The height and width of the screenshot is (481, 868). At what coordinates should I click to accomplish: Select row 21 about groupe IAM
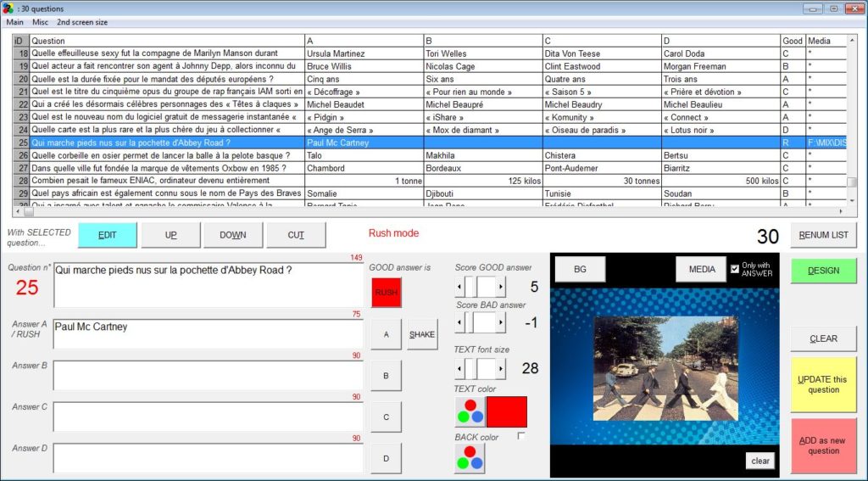click(430, 92)
